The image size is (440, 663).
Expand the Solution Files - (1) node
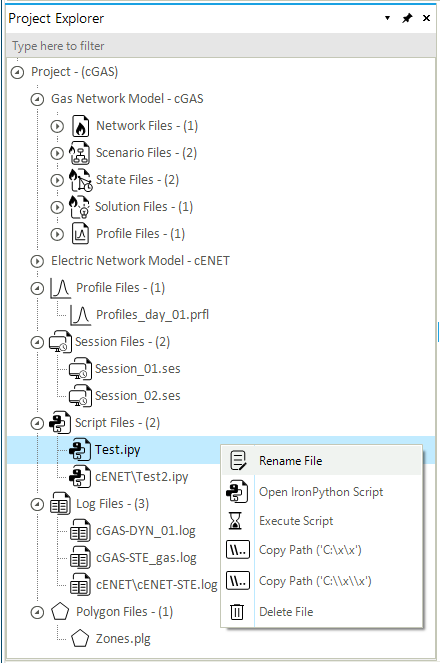(x=57, y=207)
